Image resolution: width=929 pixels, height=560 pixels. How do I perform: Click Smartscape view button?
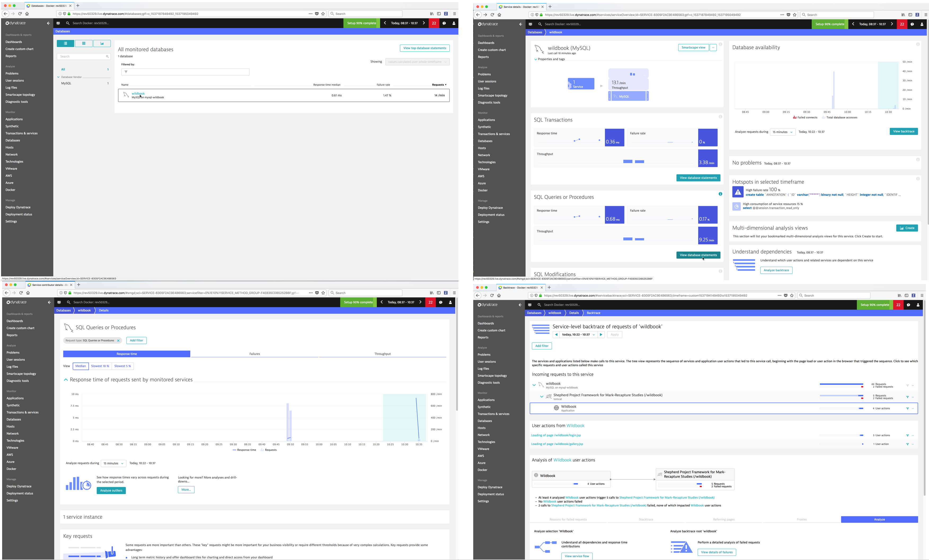point(693,47)
